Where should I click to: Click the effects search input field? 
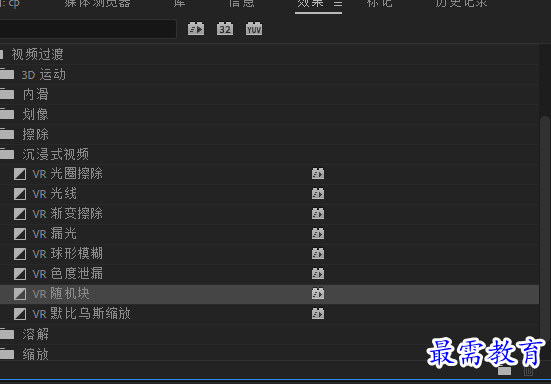point(87,29)
